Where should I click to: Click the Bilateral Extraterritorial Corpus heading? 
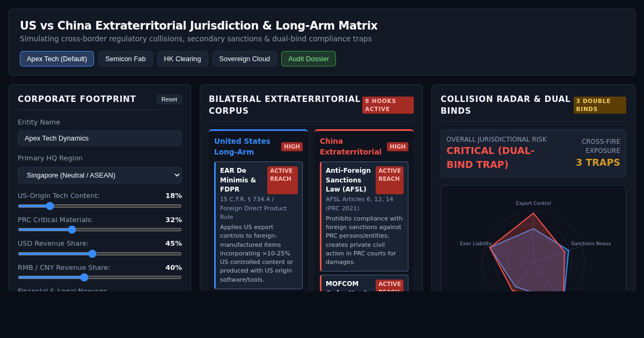click(x=284, y=105)
